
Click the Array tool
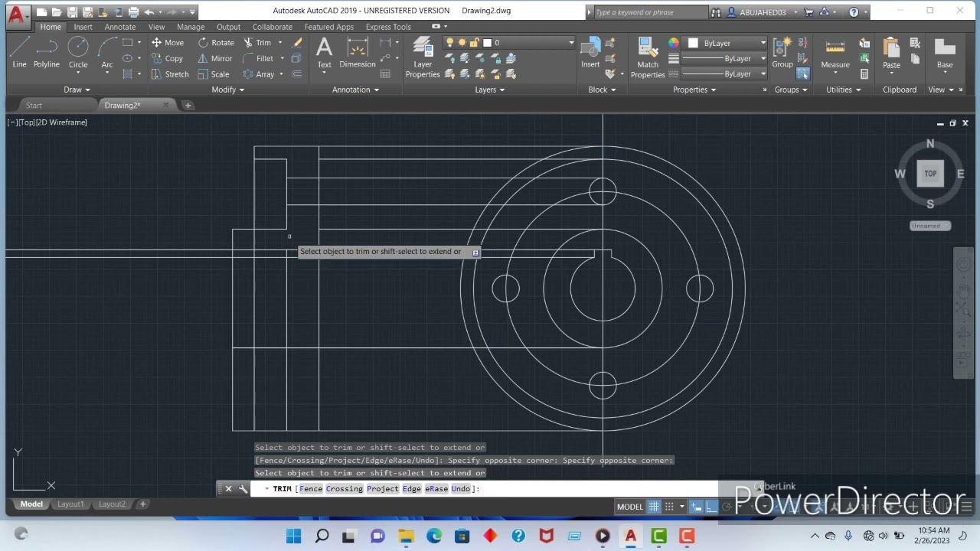[259, 74]
